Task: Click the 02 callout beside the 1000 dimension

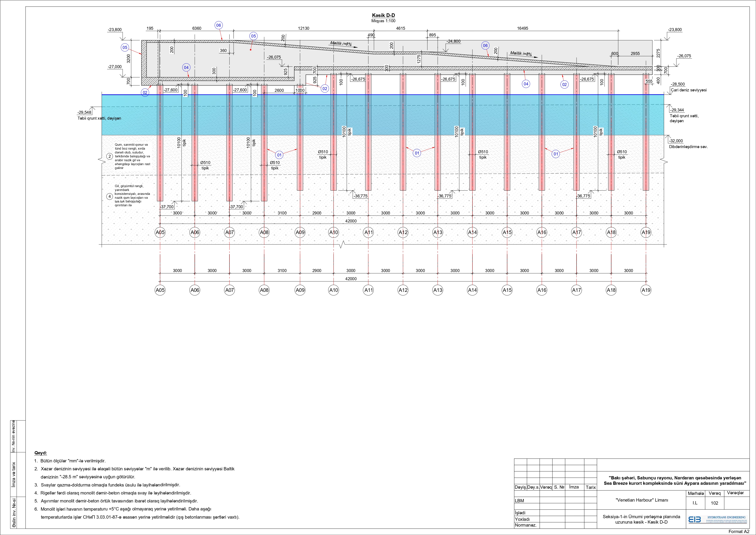Action: pyautogui.click(x=325, y=88)
